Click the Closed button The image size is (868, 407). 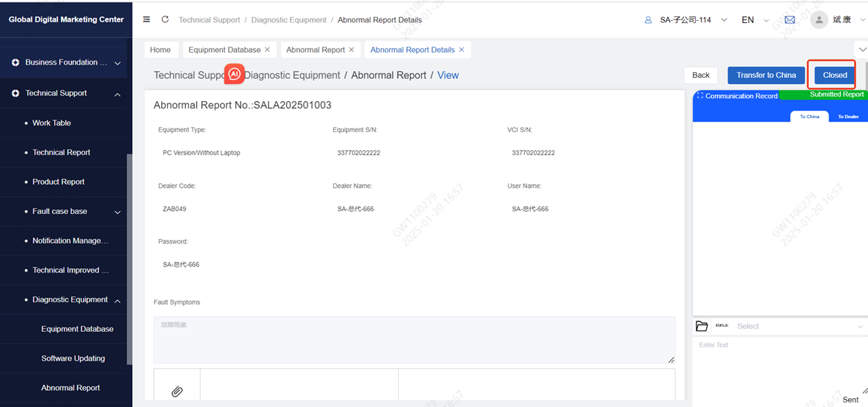(835, 75)
